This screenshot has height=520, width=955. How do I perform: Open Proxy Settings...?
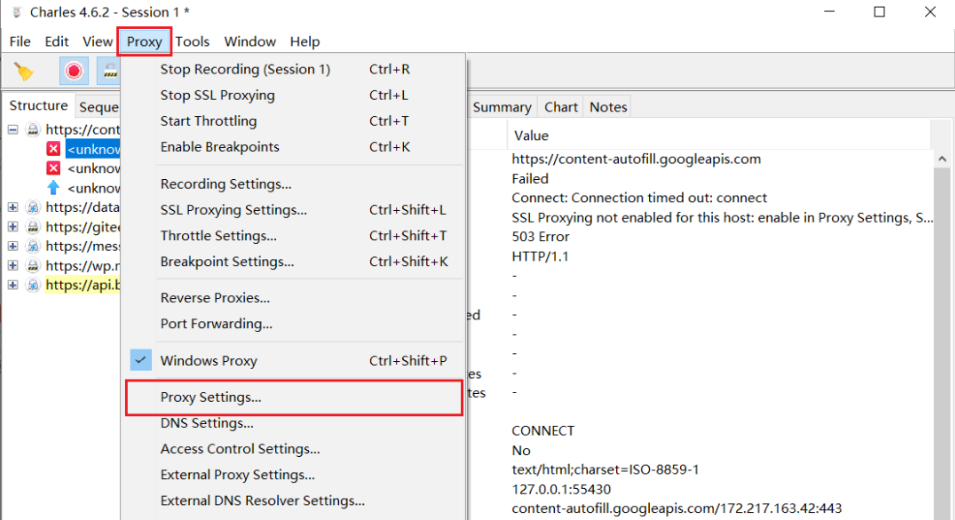[x=293, y=397]
